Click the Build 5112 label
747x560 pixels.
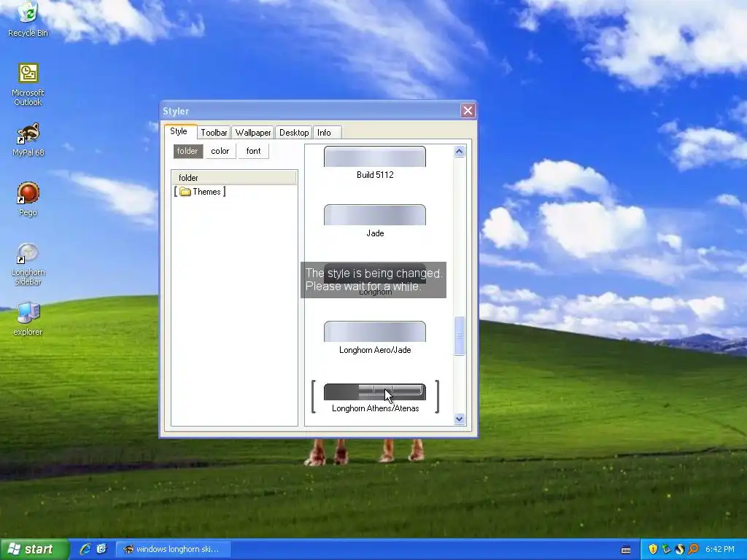(376, 175)
